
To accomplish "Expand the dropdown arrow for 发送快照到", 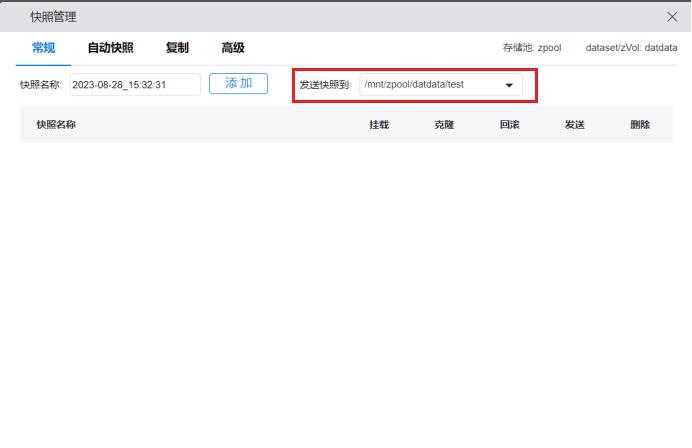I will (509, 86).
